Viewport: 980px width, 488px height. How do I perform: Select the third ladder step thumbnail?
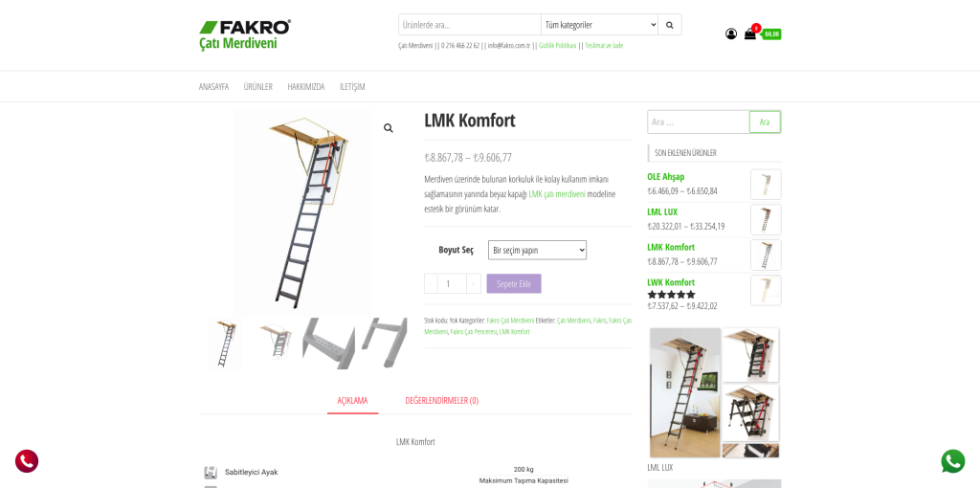[329, 344]
